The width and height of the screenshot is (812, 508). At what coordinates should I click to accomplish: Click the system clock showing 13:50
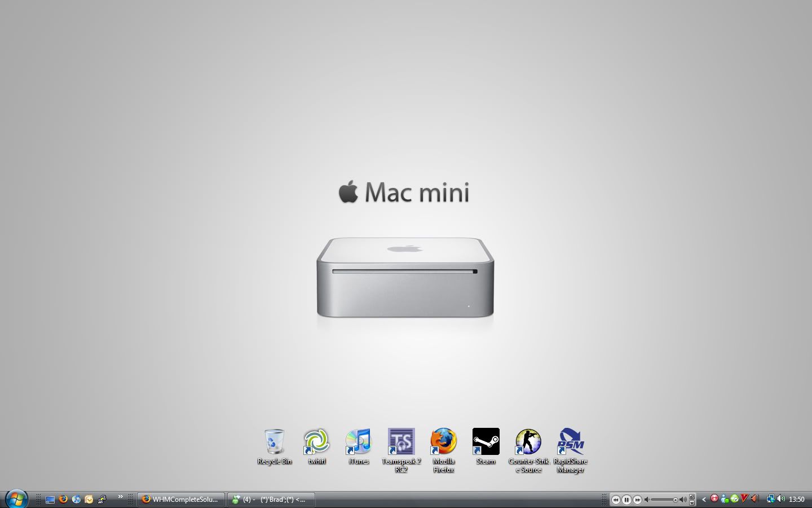(x=796, y=500)
